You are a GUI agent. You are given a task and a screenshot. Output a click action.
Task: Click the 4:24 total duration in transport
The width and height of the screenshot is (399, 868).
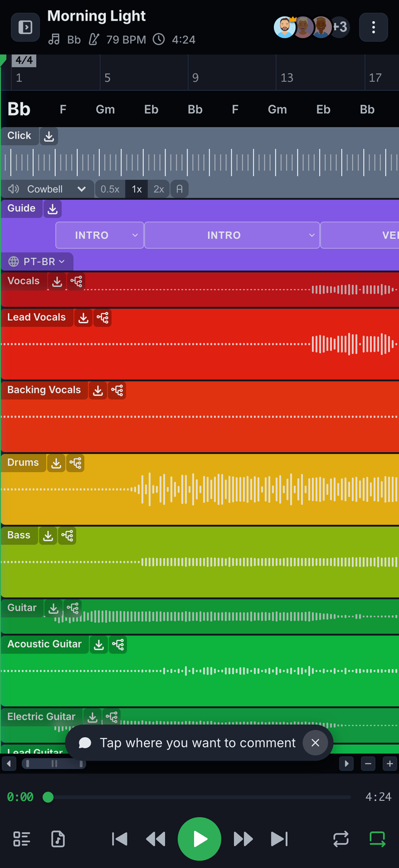coord(378,797)
